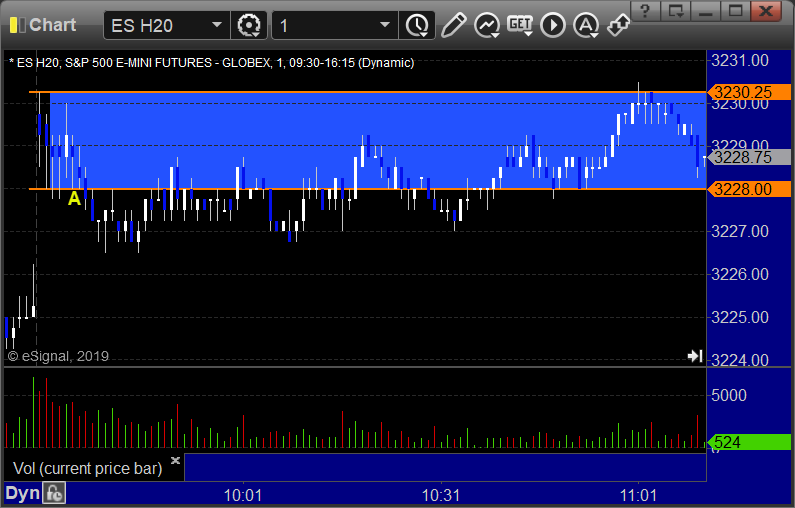
Task: Open the alerts A icon
Action: [586, 25]
